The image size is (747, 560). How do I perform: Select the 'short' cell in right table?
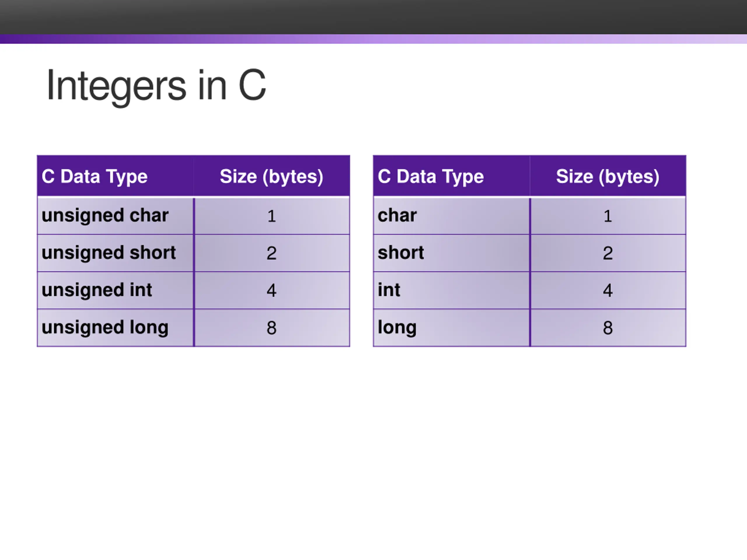coord(451,253)
